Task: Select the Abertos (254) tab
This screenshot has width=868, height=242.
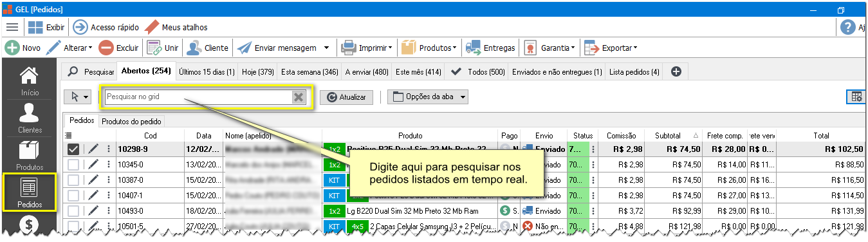Action: 146,71
